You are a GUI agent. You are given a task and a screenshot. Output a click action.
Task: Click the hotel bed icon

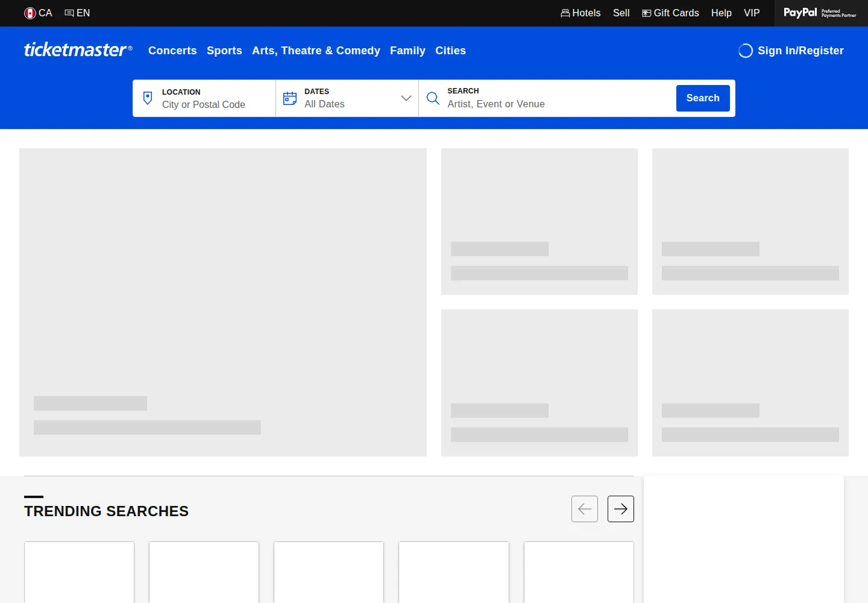coord(565,13)
